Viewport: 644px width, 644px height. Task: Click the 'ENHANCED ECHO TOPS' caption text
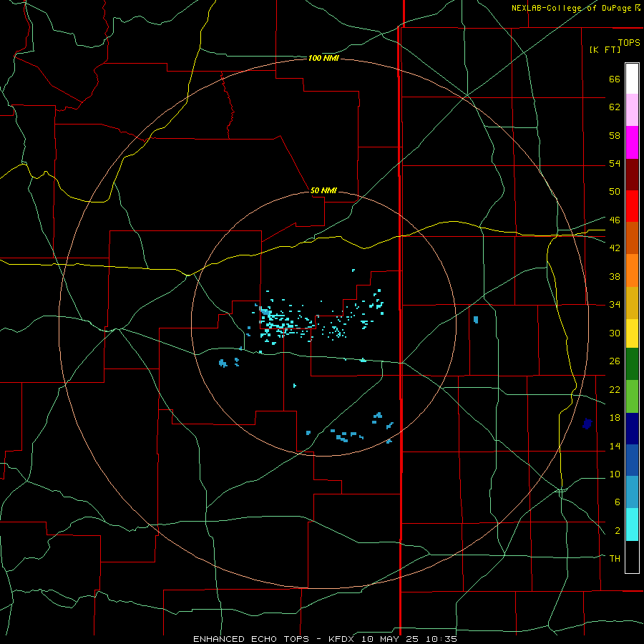[251, 639]
